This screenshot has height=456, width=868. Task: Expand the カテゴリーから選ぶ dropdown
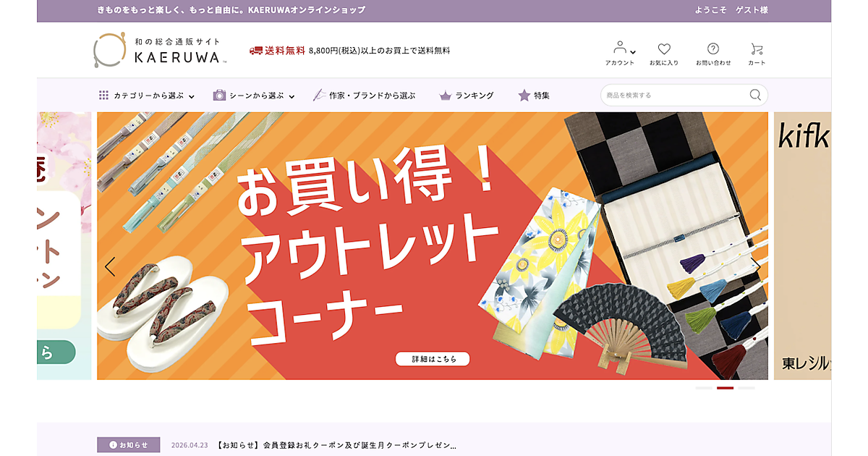pyautogui.click(x=147, y=96)
